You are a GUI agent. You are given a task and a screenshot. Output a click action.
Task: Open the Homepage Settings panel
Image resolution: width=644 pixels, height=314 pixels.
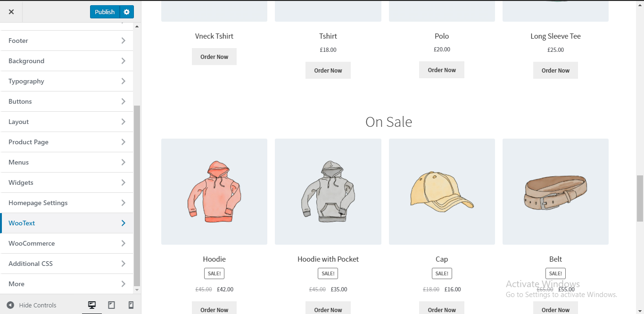point(67,203)
